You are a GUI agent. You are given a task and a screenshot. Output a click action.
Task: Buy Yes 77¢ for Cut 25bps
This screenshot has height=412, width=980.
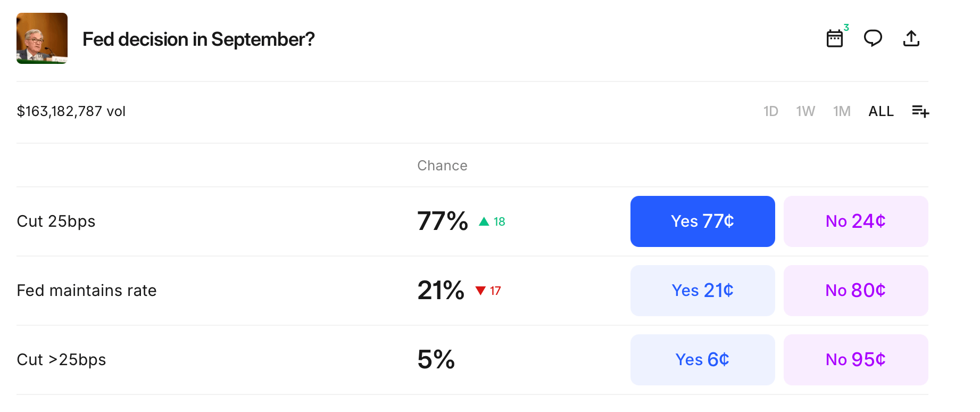(x=702, y=221)
